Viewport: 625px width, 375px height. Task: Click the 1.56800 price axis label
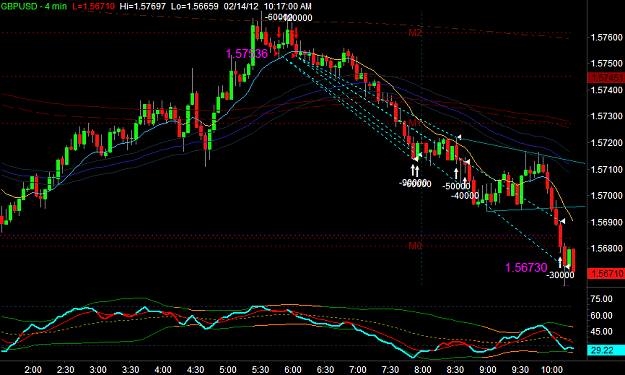(x=606, y=248)
